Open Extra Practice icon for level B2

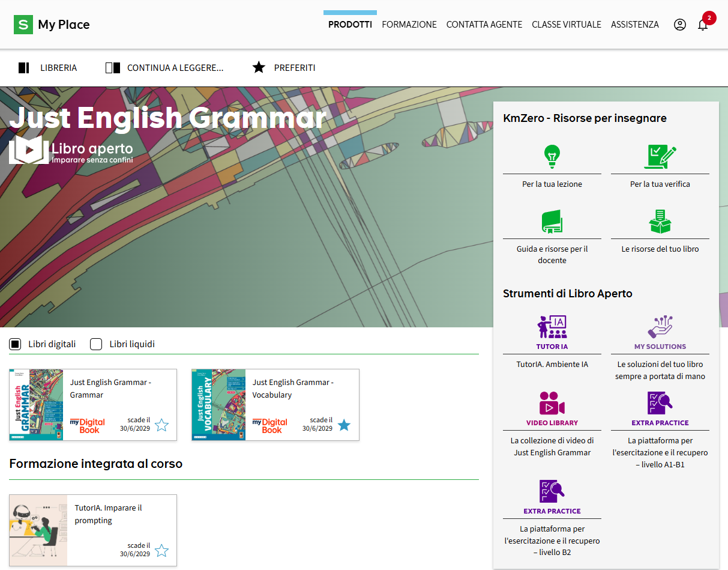(x=552, y=491)
